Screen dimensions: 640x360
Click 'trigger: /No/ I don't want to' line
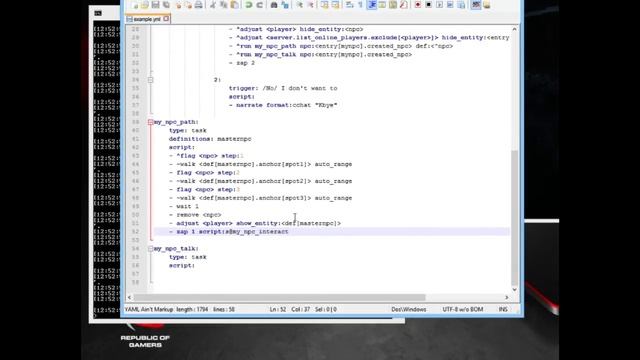tap(283, 88)
